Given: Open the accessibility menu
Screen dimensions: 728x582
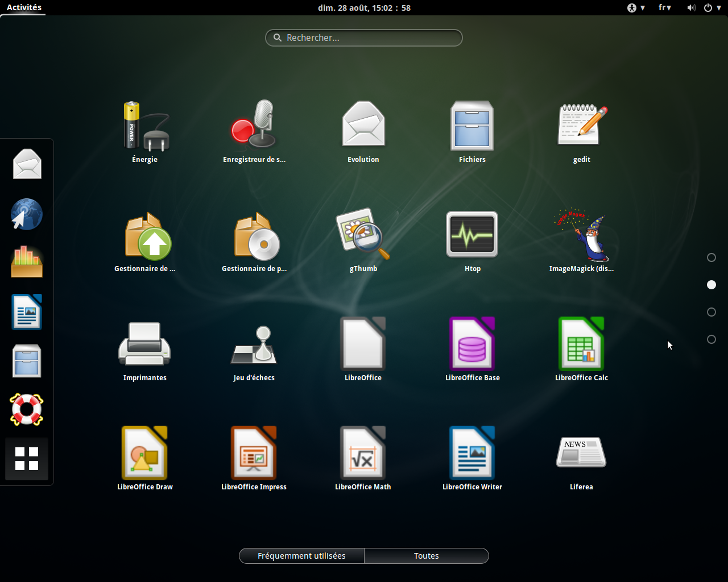Looking at the screenshot, I should coord(636,8).
